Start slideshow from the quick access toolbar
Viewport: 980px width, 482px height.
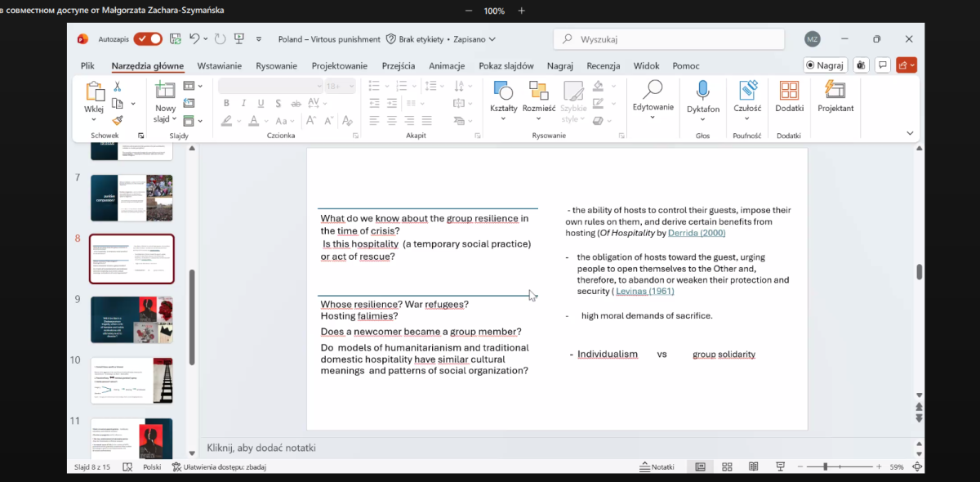[239, 39]
